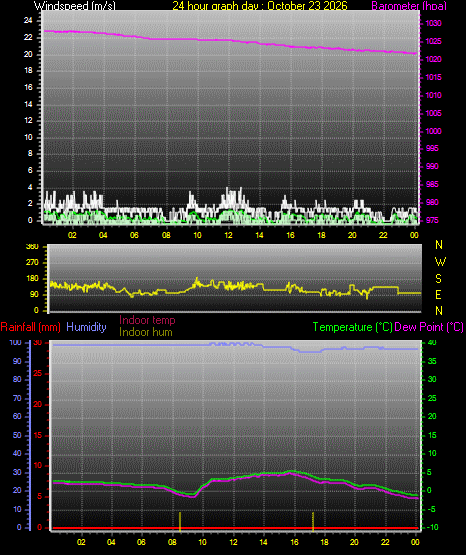Click the "Windspeed (m/s)" chart title
Image resolution: width=466 pixels, height=555 pixels.
click(x=75, y=6)
